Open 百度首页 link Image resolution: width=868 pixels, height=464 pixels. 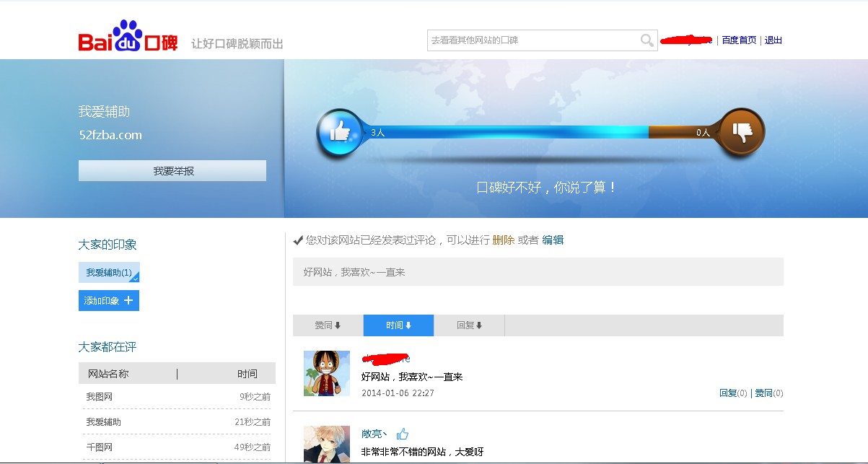[739, 40]
